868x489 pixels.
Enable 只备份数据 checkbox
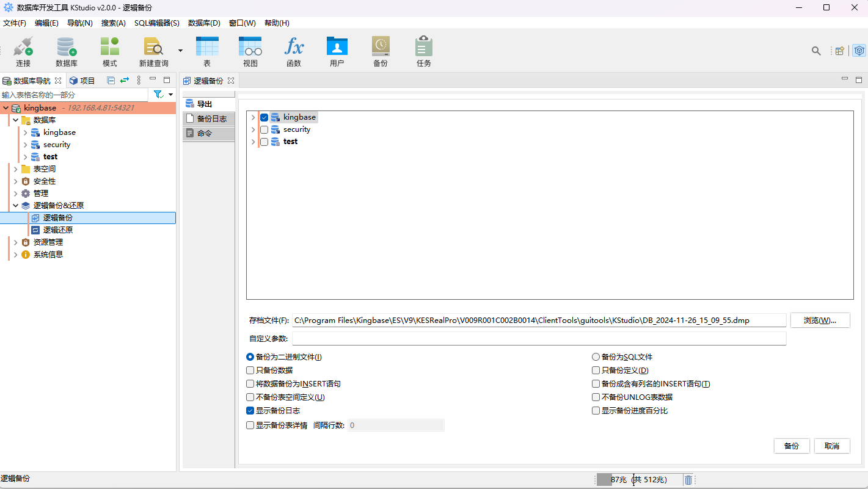pos(250,371)
